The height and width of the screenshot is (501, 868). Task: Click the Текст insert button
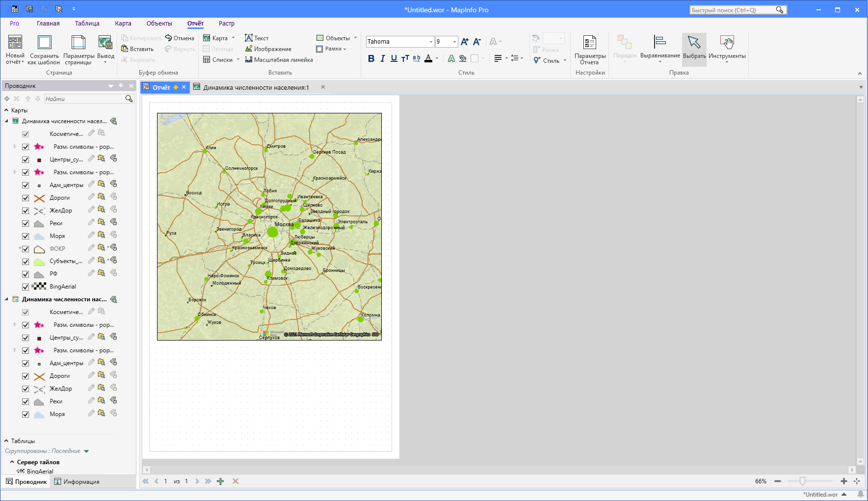click(257, 38)
